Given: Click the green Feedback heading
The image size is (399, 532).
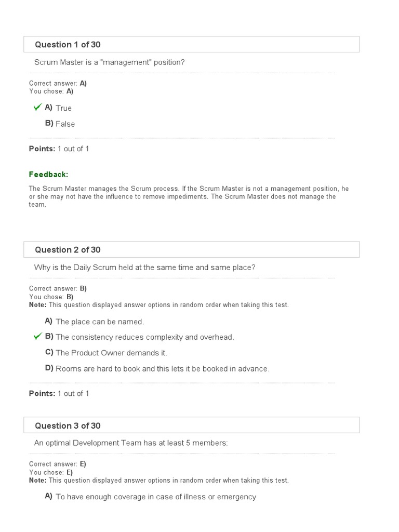Looking at the screenshot, I should [x=48, y=175].
